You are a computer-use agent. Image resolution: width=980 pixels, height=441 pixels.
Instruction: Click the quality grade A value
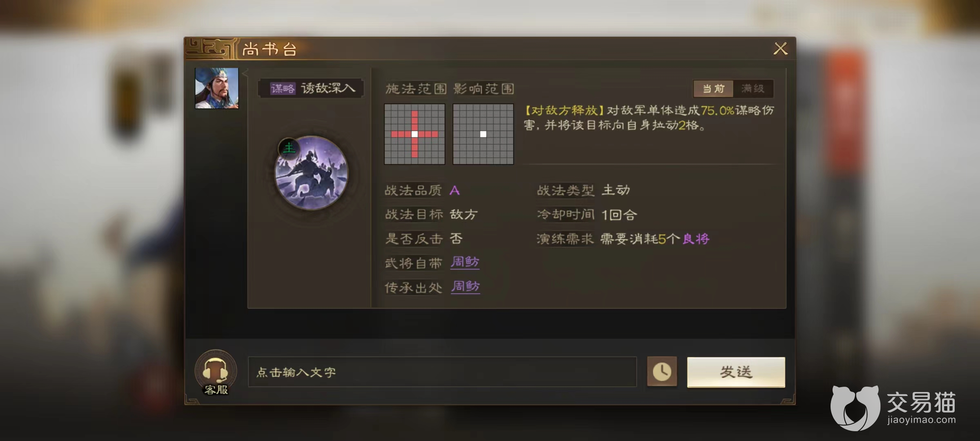point(454,190)
